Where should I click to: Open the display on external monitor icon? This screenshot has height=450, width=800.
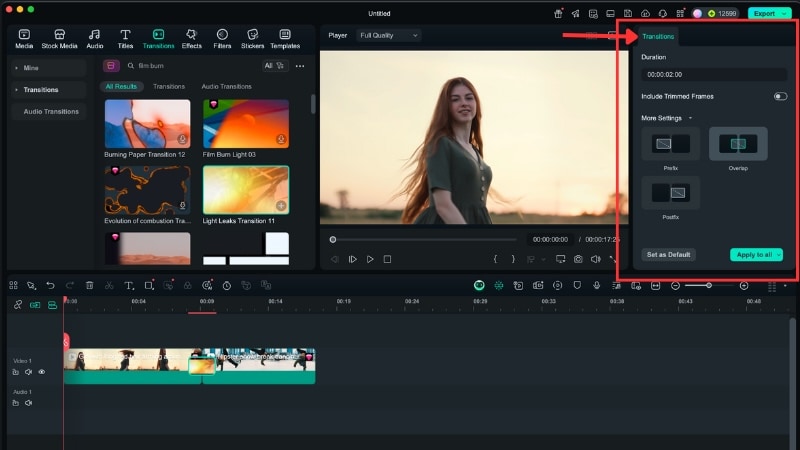coord(560,259)
